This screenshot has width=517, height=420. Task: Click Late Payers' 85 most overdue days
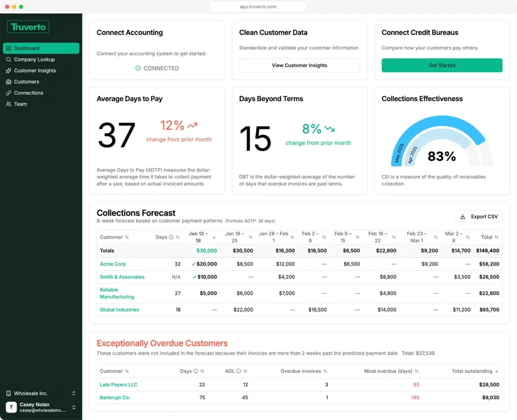pyautogui.click(x=416, y=385)
